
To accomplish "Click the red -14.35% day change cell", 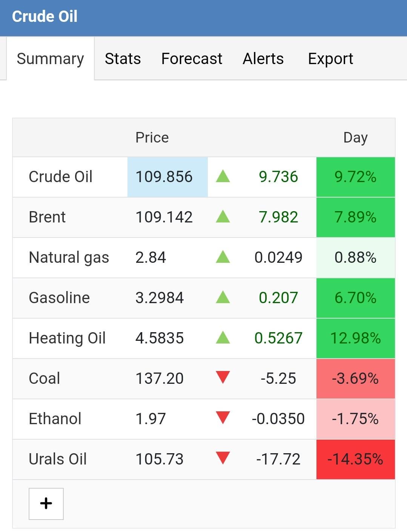I will (x=355, y=459).
